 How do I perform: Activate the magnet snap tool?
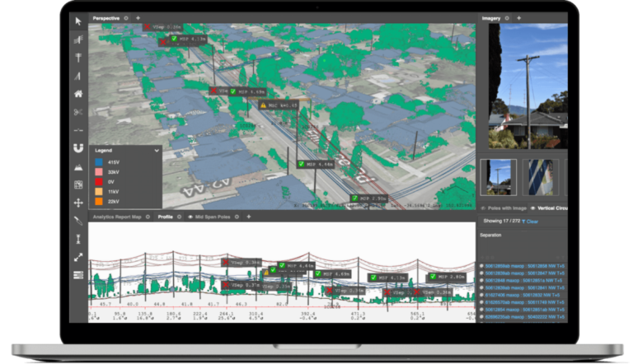click(78, 149)
